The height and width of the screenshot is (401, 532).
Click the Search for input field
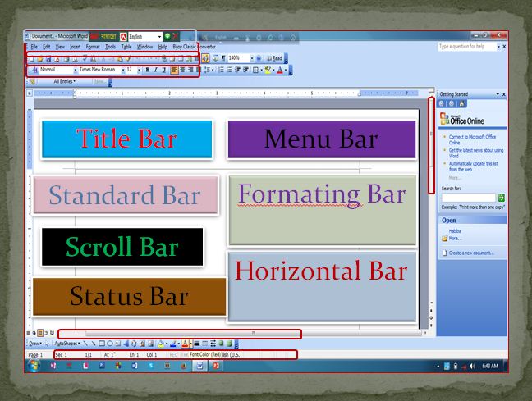coord(469,198)
